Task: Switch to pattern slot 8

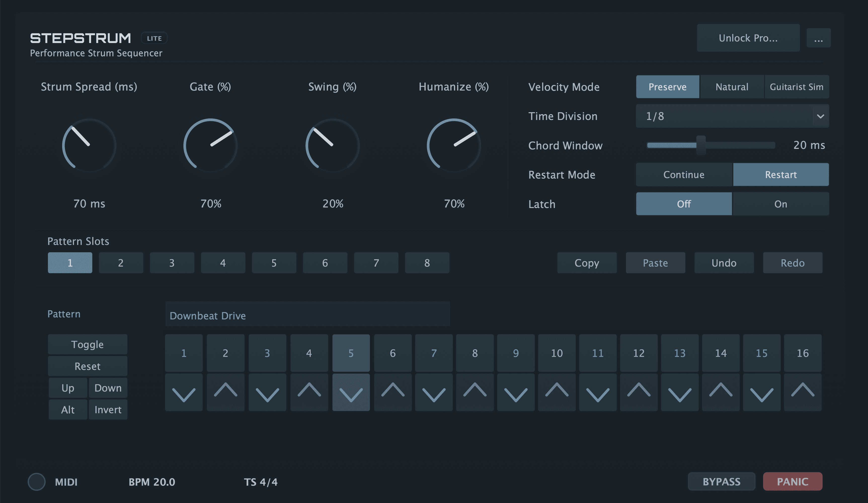Action: [427, 263]
